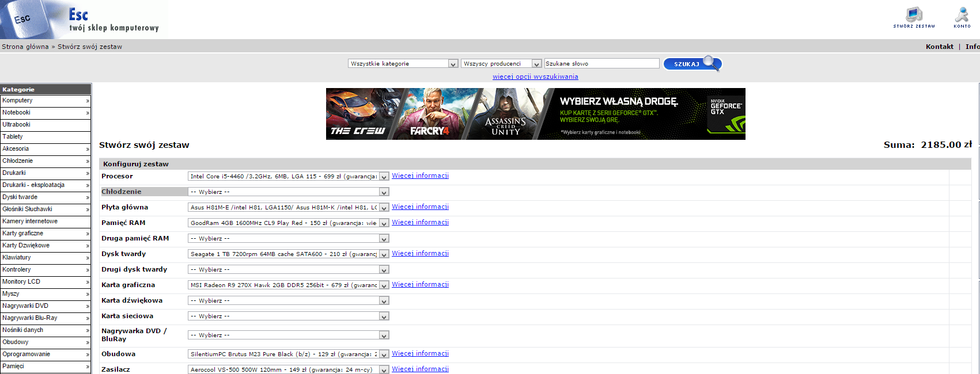The image size is (980, 374).
Task: Open the Obudowy category
Action: click(46, 342)
